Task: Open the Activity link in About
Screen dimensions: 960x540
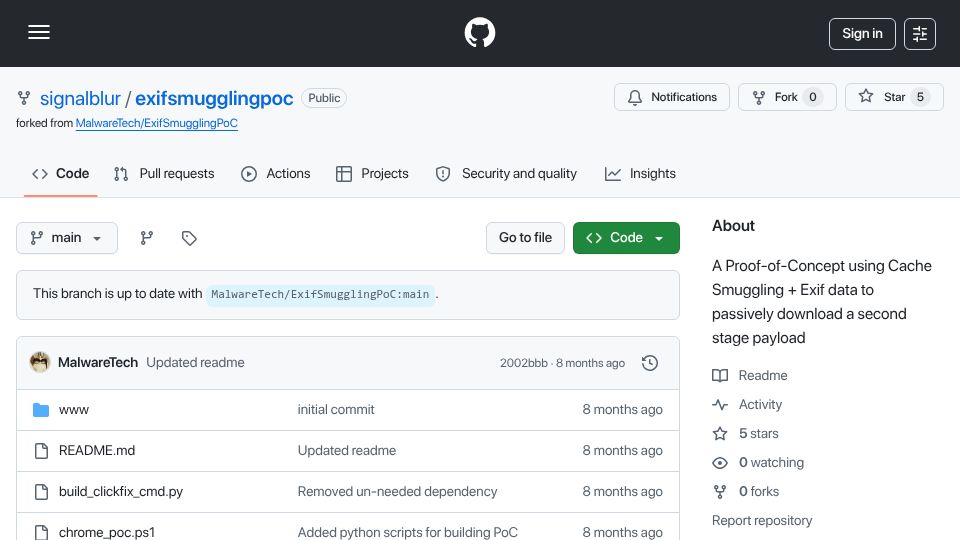Action: (747, 405)
